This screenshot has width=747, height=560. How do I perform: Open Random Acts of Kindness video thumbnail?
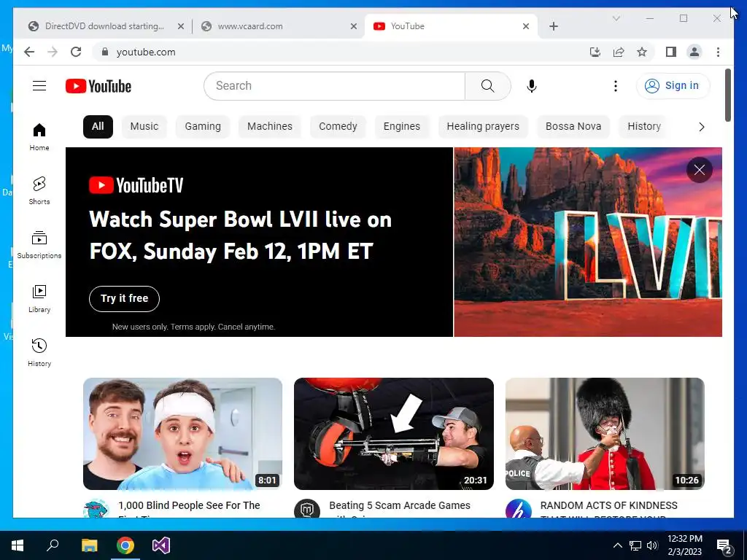click(605, 434)
